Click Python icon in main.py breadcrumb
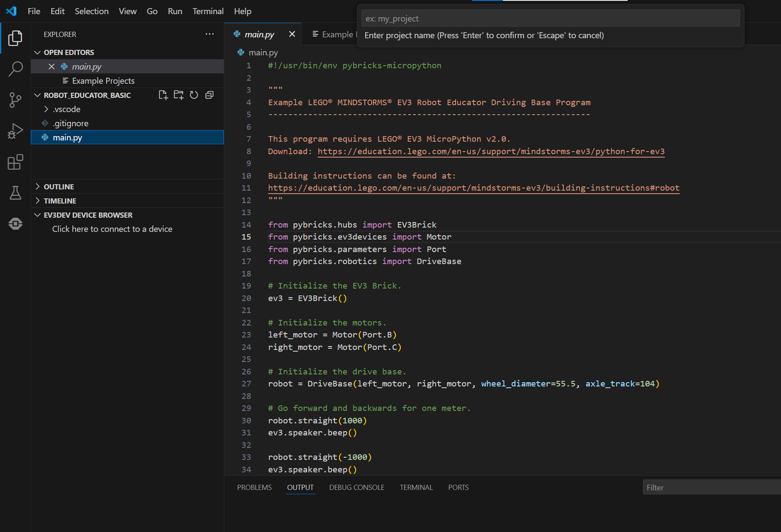 (x=241, y=52)
